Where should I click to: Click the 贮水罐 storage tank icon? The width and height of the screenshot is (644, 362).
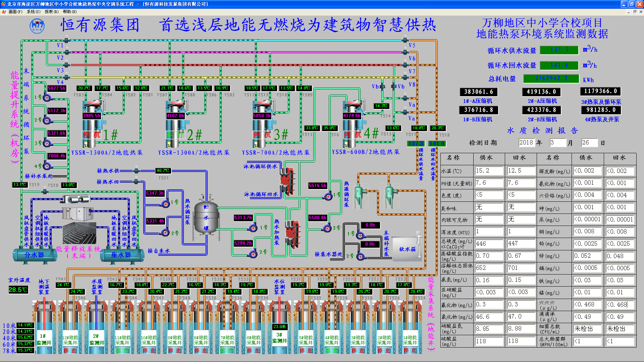point(206,217)
